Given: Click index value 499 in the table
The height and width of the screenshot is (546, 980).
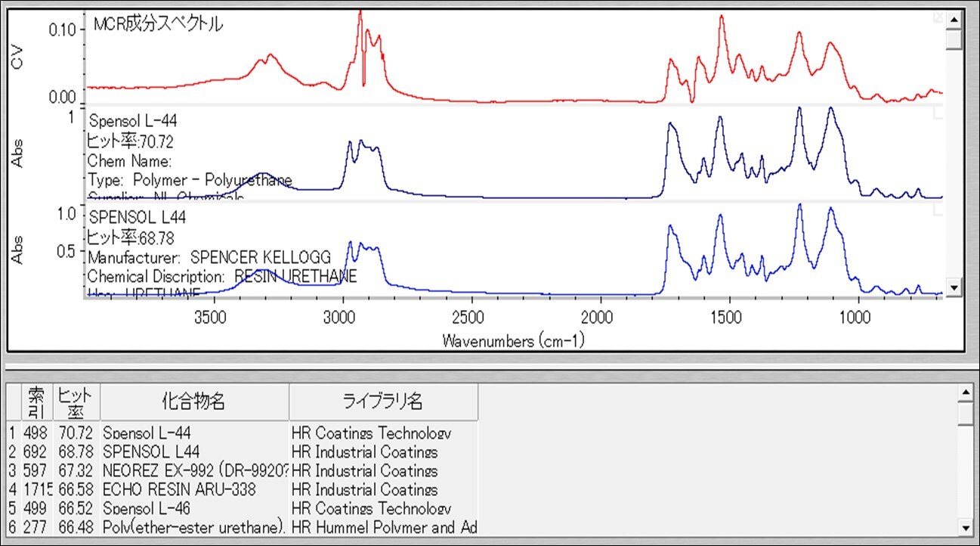Looking at the screenshot, I should click(35, 509).
